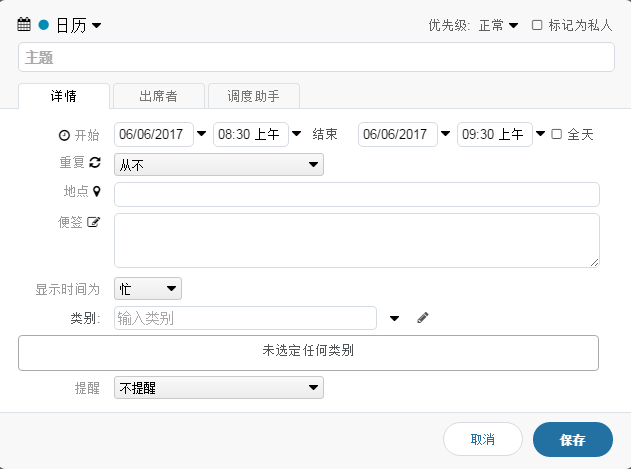Click the 取消 button
This screenshot has height=469, width=631.
click(482, 439)
